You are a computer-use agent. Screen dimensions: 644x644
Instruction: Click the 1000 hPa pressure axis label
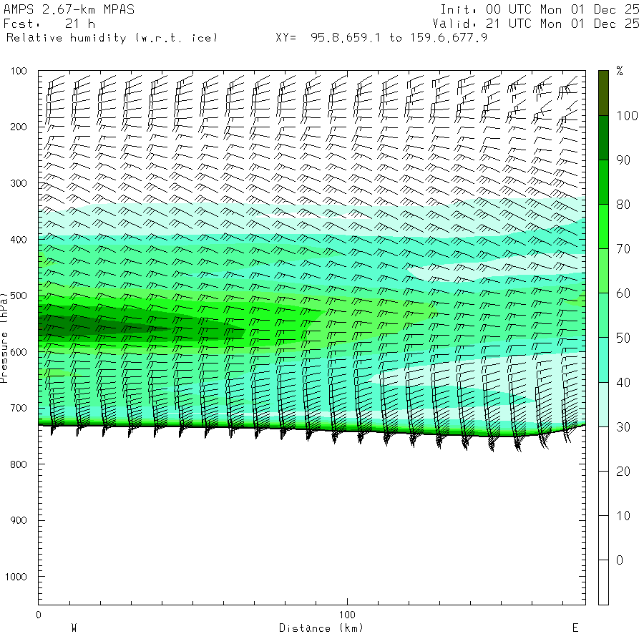click(16, 577)
